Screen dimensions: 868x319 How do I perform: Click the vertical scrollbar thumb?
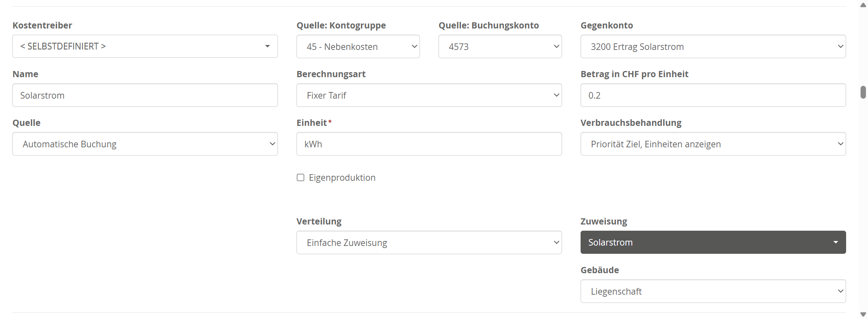pos(863,92)
